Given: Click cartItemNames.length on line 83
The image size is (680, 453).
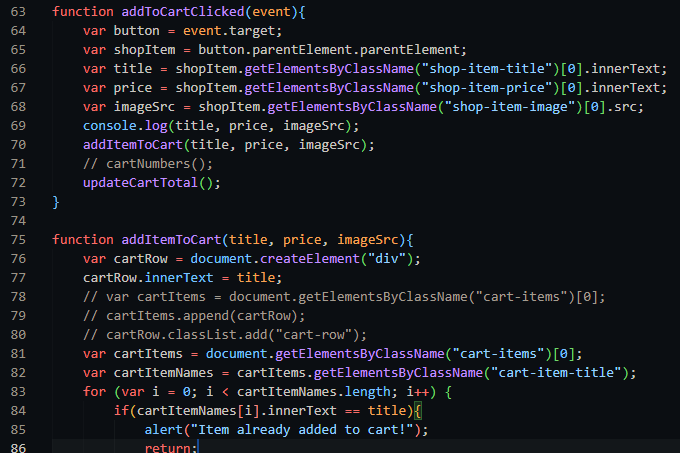Looking at the screenshot, I should [x=314, y=392].
